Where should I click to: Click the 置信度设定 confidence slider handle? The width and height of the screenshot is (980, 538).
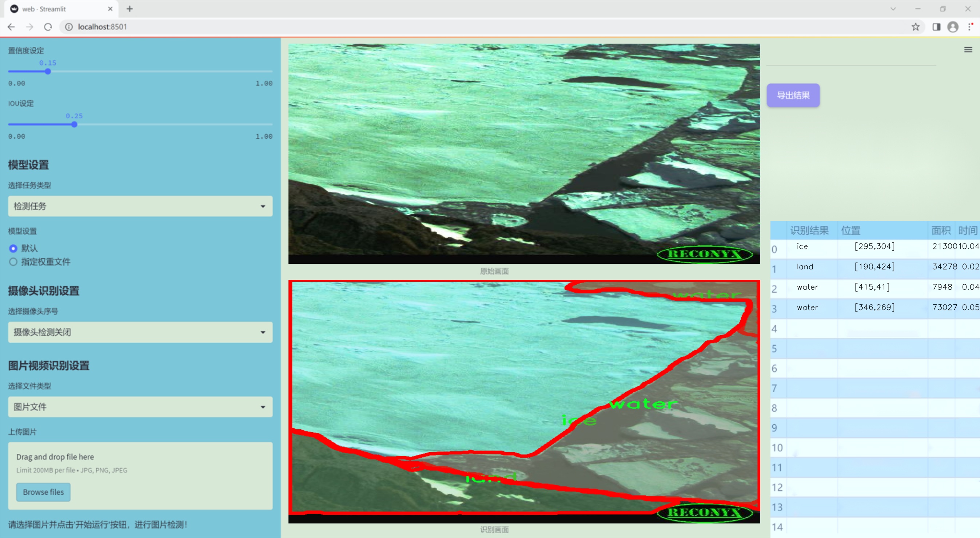pos(48,72)
